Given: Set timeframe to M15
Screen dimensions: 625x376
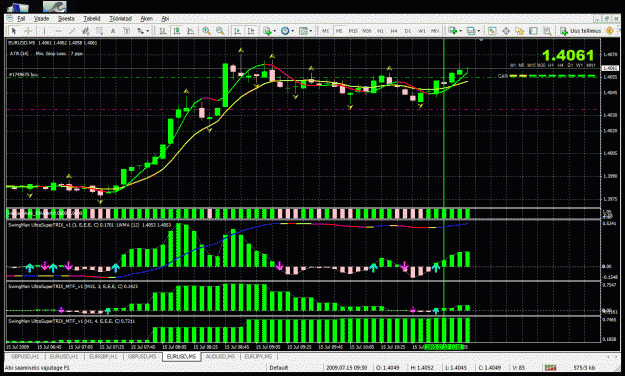Looking at the screenshot, I should (353, 31).
